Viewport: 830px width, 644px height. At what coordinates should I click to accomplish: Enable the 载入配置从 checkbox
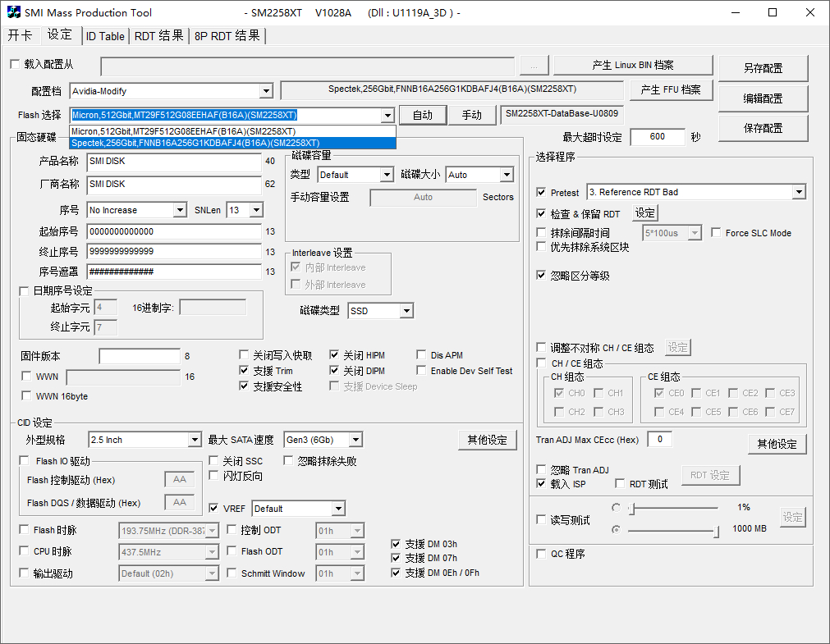pos(15,65)
